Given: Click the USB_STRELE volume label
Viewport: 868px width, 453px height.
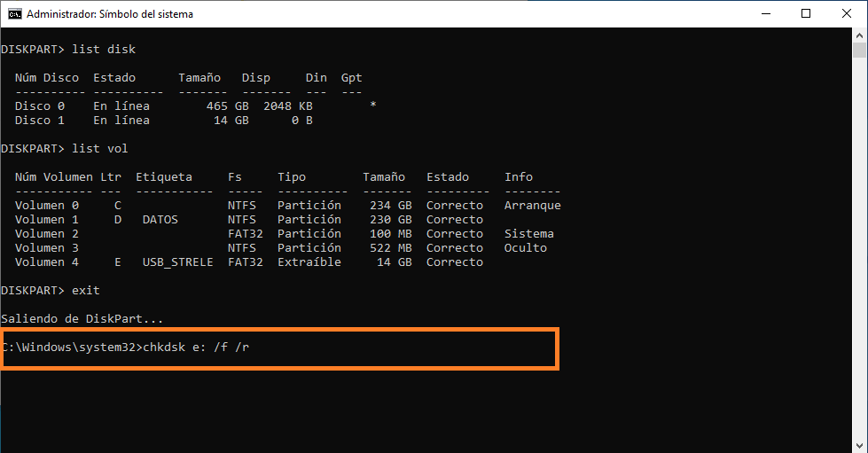Looking at the screenshot, I should [x=177, y=262].
